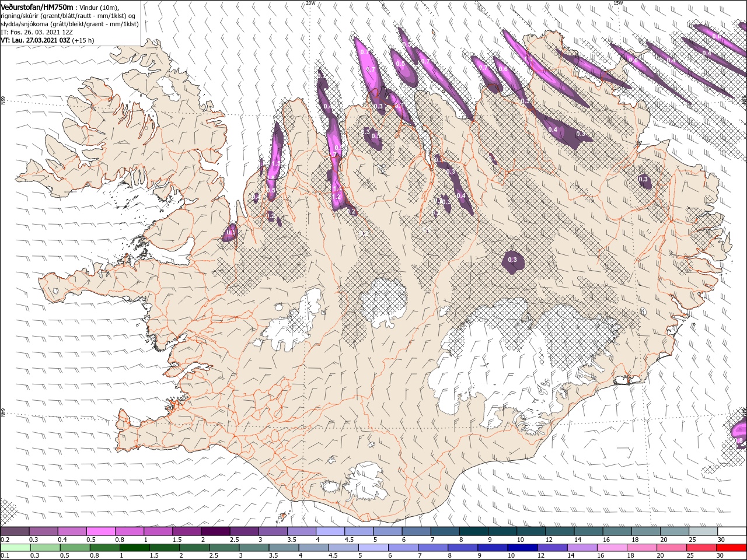Image resolution: width=747 pixels, height=560 pixels.
Task: Select the light grey 25 snow legend swatch
Action: pyautogui.click(x=704, y=531)
